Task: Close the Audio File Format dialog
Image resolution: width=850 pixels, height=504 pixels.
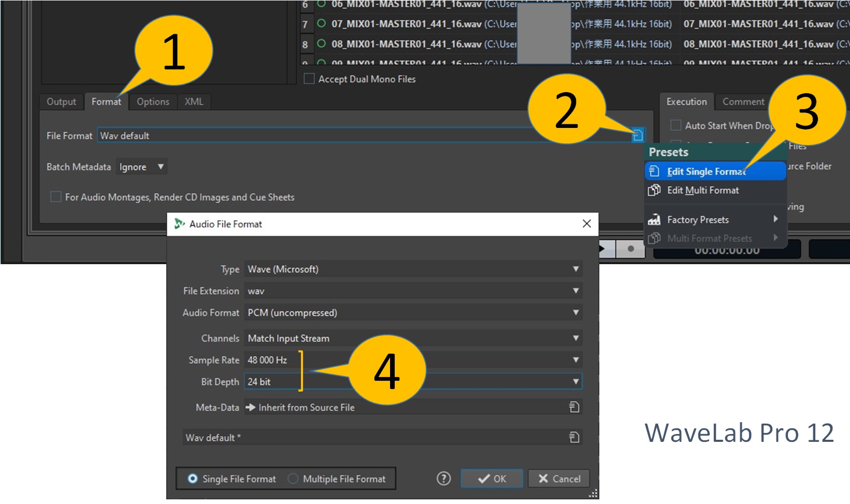Action: [586, 224]
